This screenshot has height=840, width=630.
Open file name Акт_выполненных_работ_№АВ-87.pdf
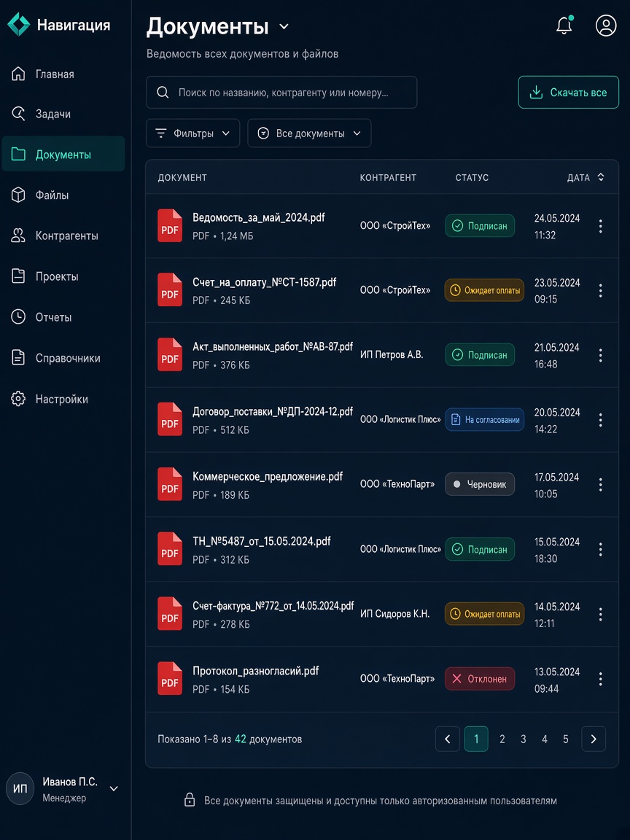273,346
